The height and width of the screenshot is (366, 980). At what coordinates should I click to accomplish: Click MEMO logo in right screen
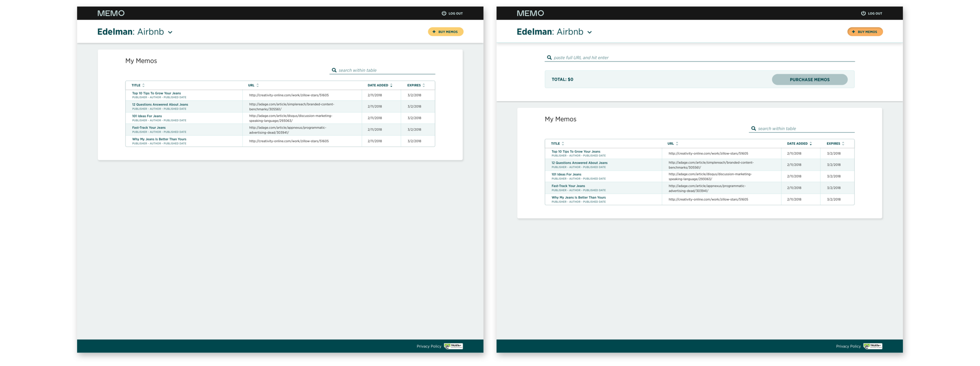pyautogui.click(x=530, y=13)
